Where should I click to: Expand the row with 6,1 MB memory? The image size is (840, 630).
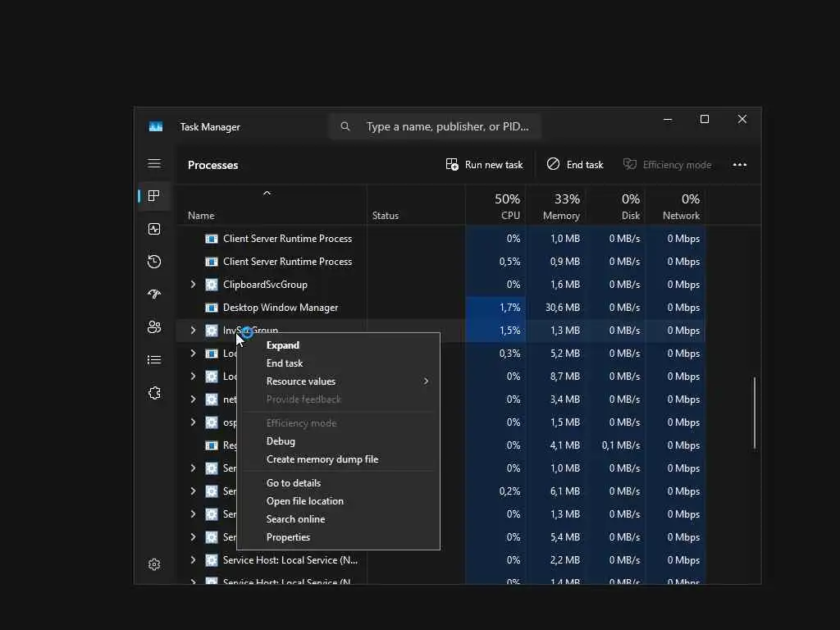click(x=193, y=491)
